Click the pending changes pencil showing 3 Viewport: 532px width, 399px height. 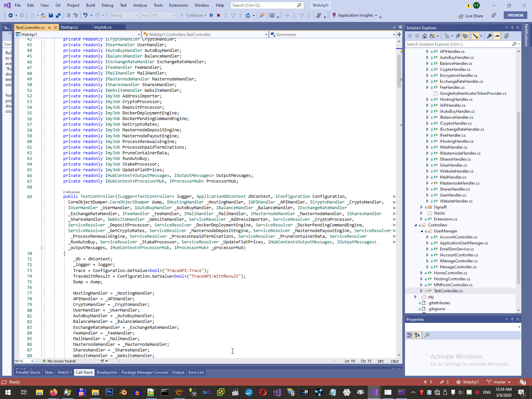444,382
